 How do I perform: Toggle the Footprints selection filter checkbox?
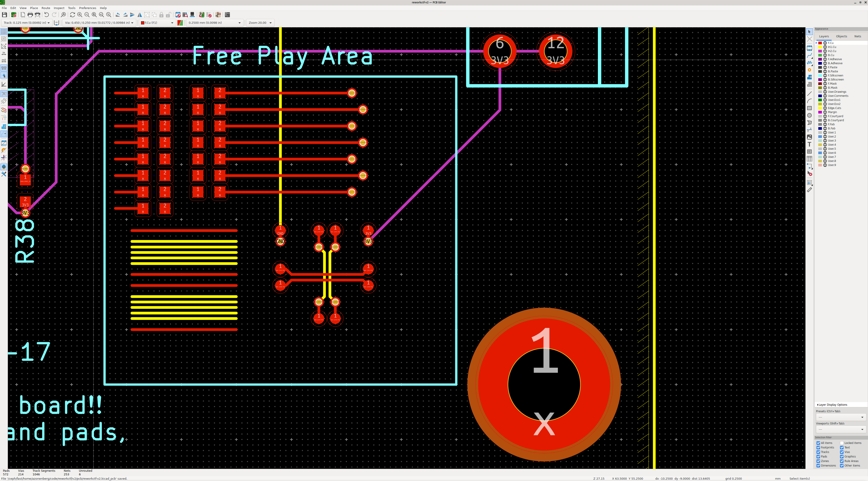point(818,447)
